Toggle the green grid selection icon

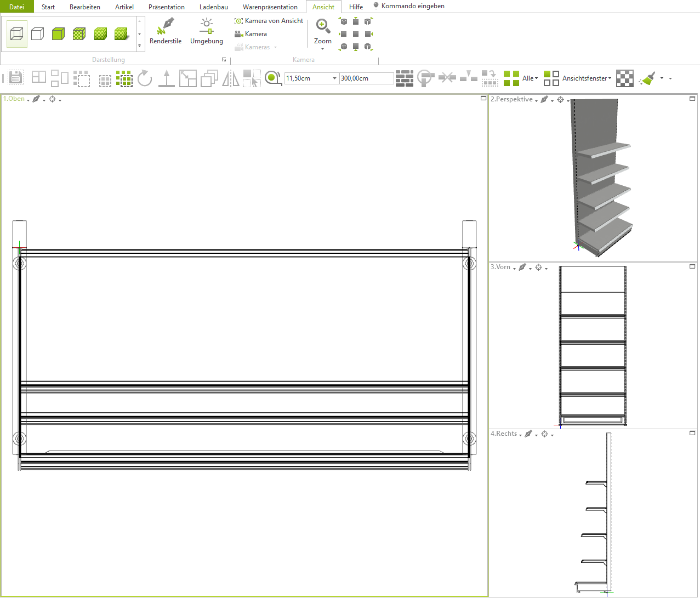(124, 78)
